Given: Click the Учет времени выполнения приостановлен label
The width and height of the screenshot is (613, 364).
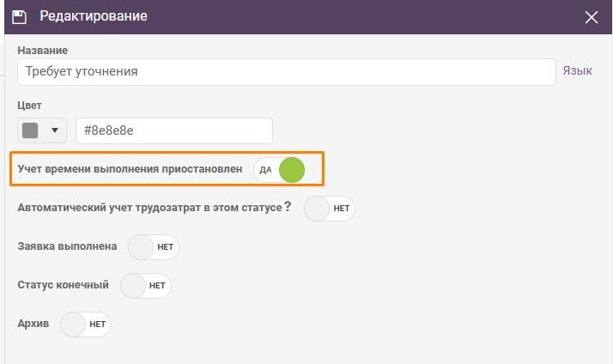Looking at the screenshot, I should click(x=130, y=169).
